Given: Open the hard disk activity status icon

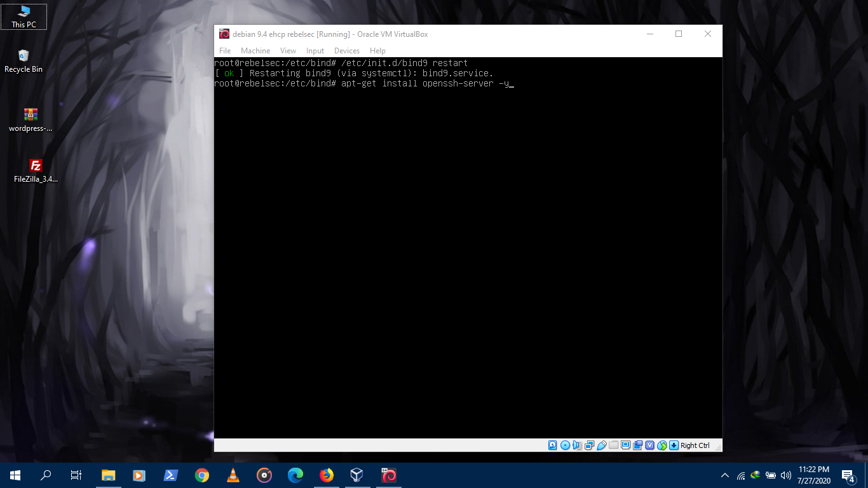Looking at the screenshot, I should [552, 445].
